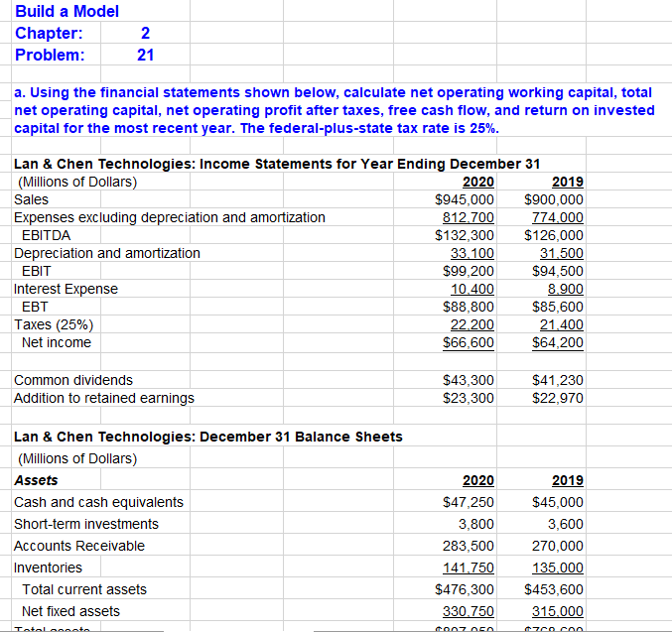
Task: Click the balance sheet 2020 column header
Action: [x=478, y=480]
